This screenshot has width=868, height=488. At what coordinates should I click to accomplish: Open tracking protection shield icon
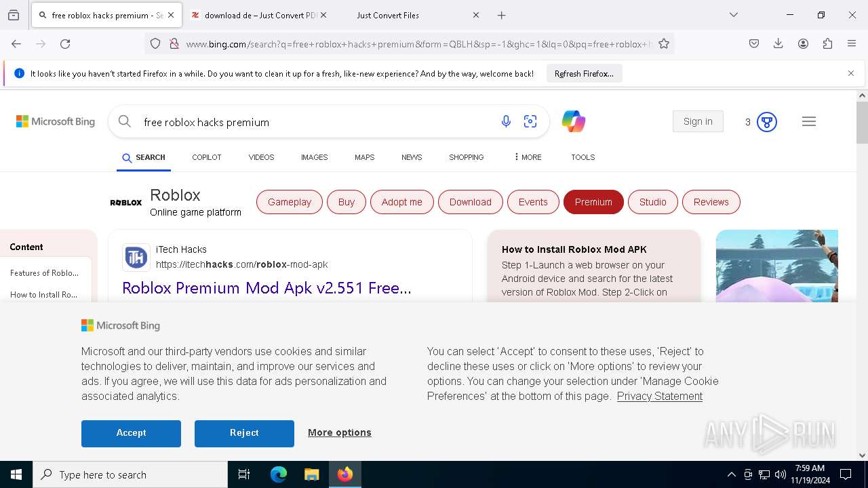[x=155, y=44]
